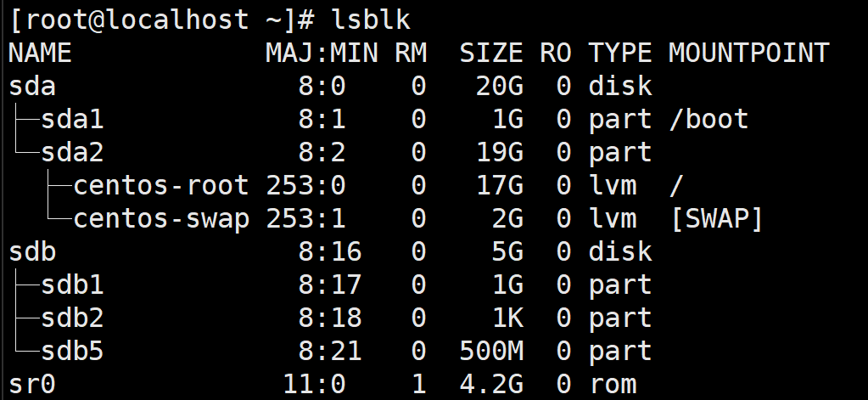Click the 8:0 device number
The image size is (868, 400).
coord(322,87)
